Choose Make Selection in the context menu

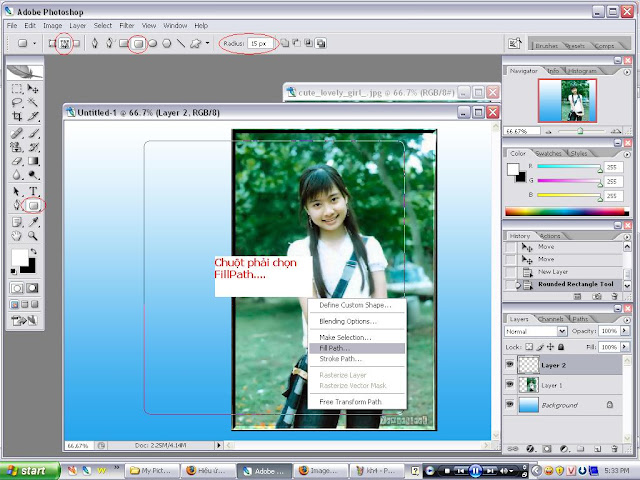pos(357,337)
